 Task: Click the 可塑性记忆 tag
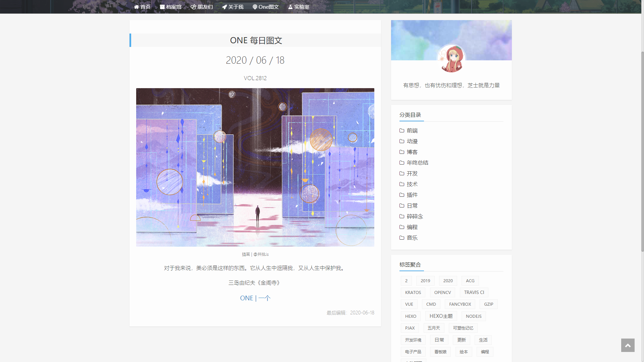(x=463, y=328)
